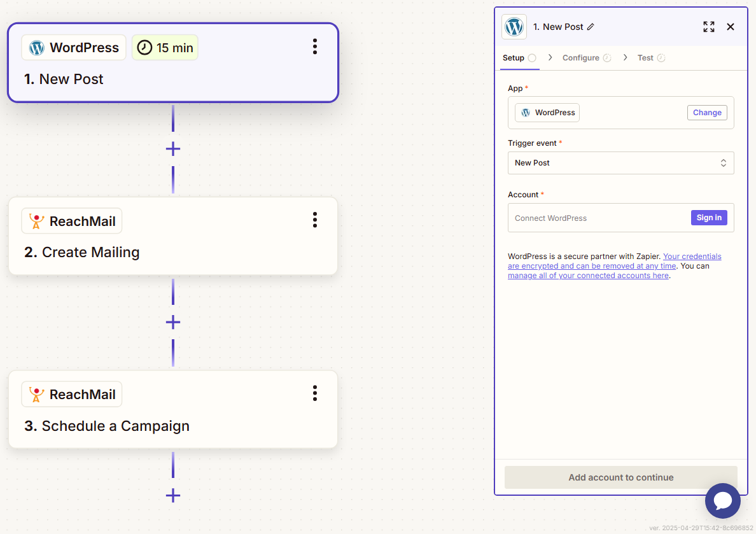Click the Change app button

(x=707, y=113)
